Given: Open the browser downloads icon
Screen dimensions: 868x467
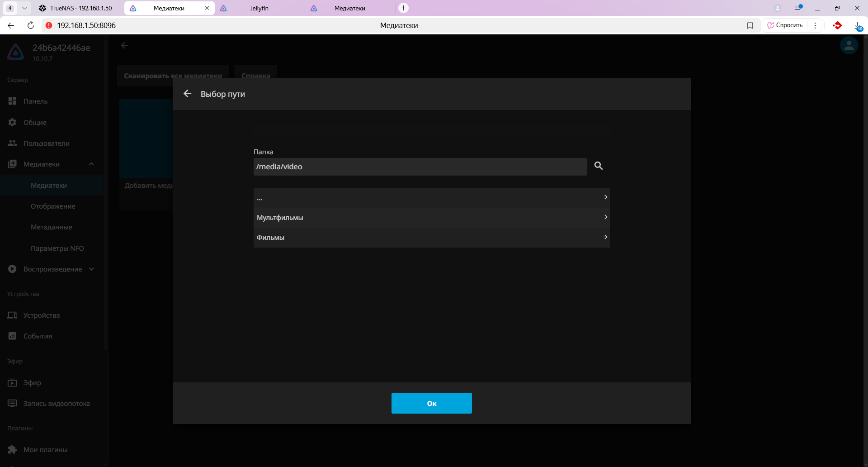Looking at the screenshot, I should coord(857,26).
